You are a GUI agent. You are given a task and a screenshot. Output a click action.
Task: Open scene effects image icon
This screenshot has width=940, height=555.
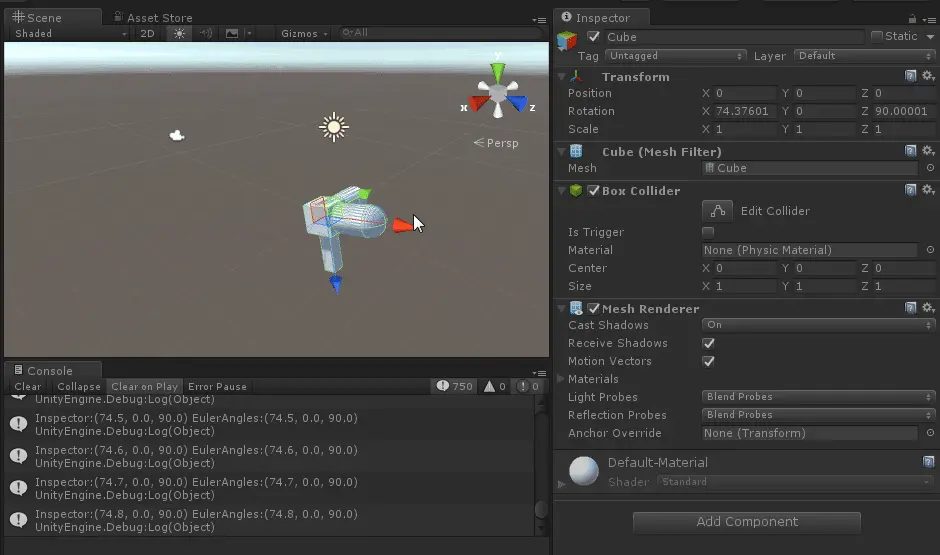point(232,34)
